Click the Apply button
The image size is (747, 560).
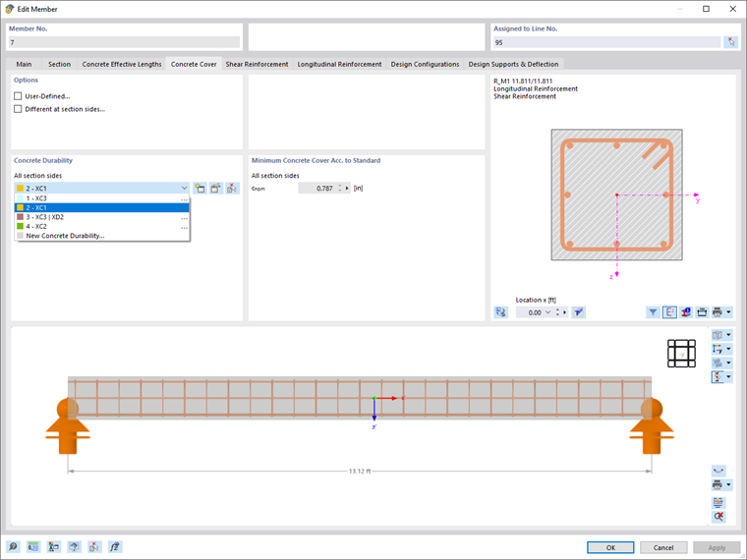[717, 547]
